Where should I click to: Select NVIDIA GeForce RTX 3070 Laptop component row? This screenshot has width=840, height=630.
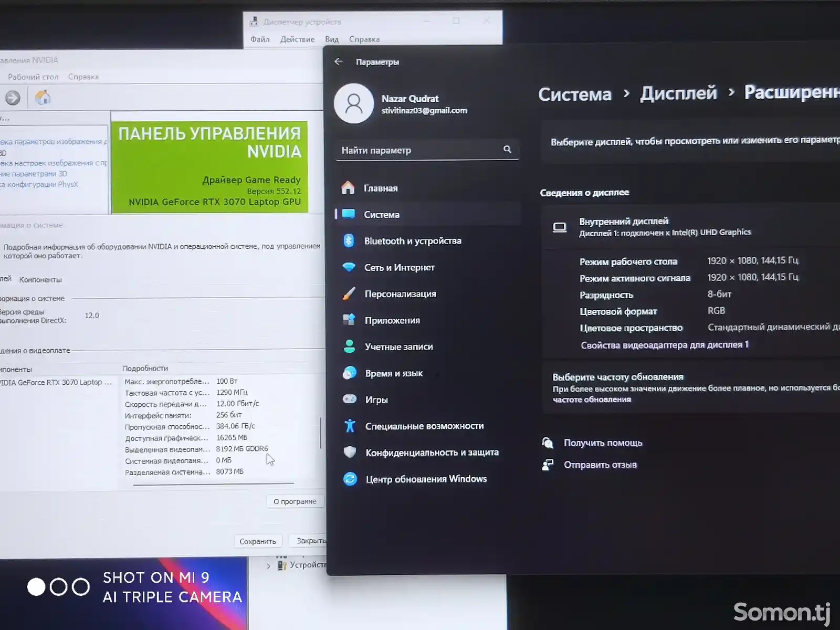(56, 382)
